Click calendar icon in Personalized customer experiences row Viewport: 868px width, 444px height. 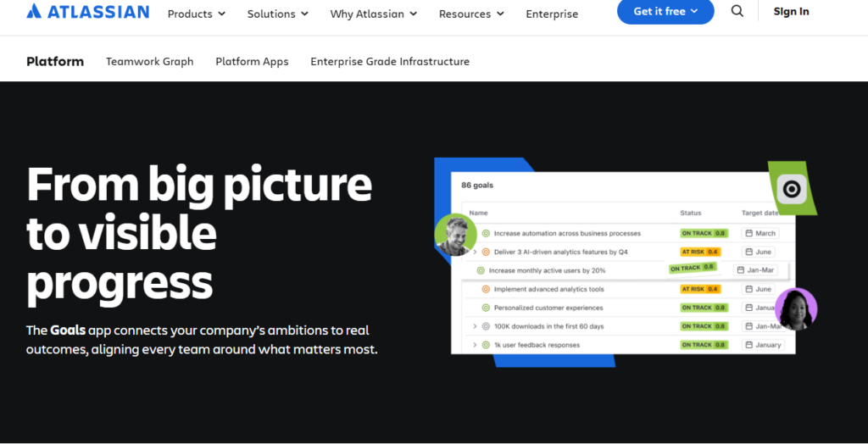[749, 308]
